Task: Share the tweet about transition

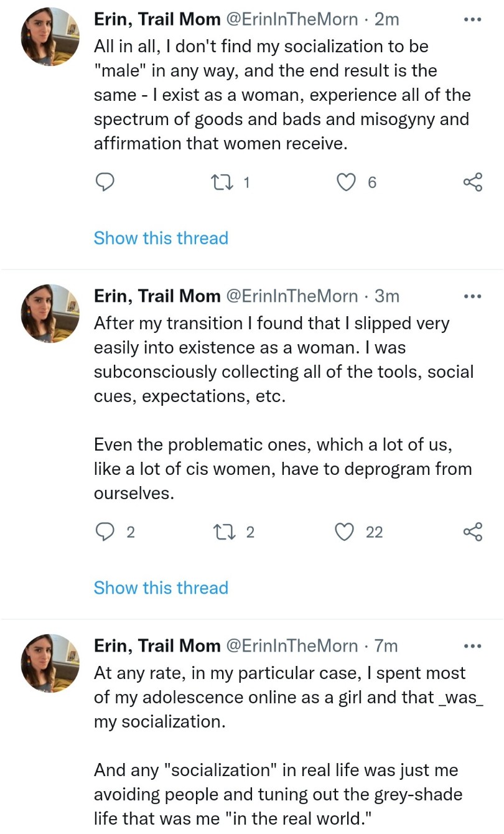Action: coord(473,532)
